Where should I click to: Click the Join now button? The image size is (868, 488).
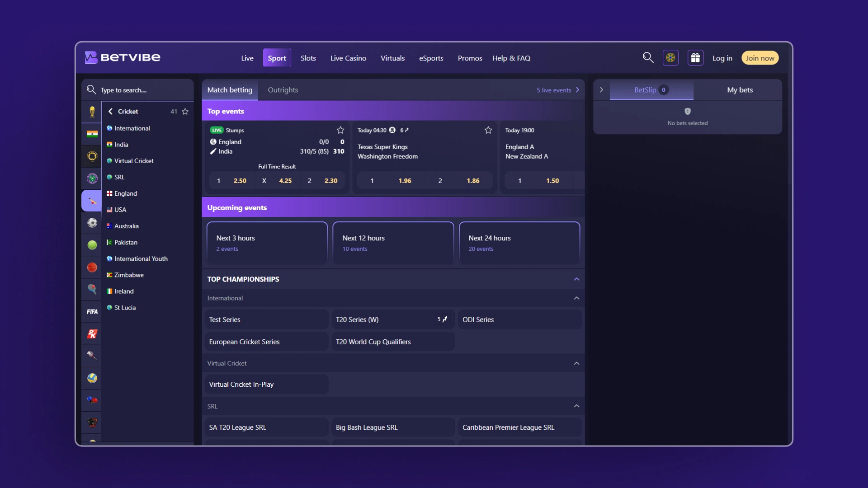[760, 58]
